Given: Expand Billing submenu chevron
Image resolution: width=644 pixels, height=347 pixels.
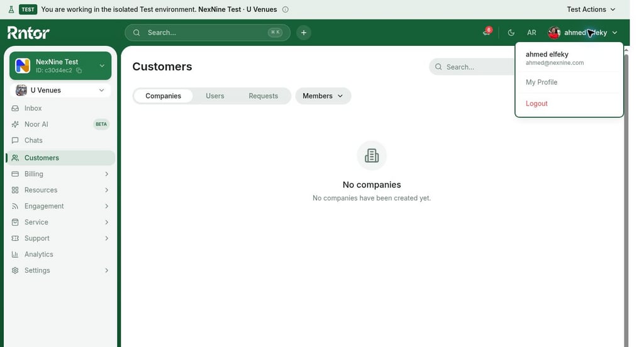Looking at the screenshot, I should pyautogui.click(x=107, y=173).
